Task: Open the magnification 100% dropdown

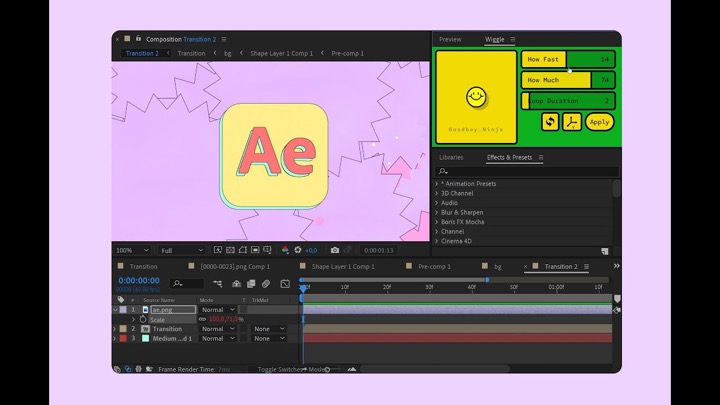Action: [x=132, y=250]
